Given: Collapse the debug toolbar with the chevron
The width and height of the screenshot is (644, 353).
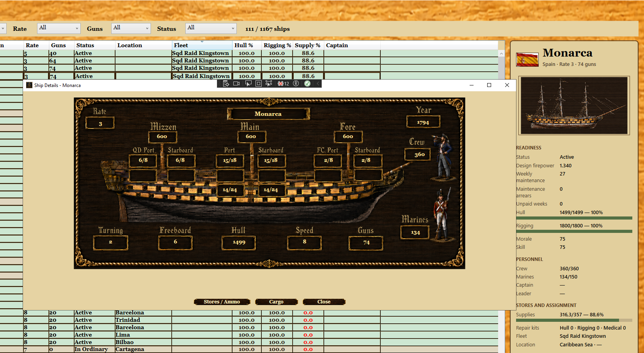Looking at the screenshot, I should click(x=318, y=83).
